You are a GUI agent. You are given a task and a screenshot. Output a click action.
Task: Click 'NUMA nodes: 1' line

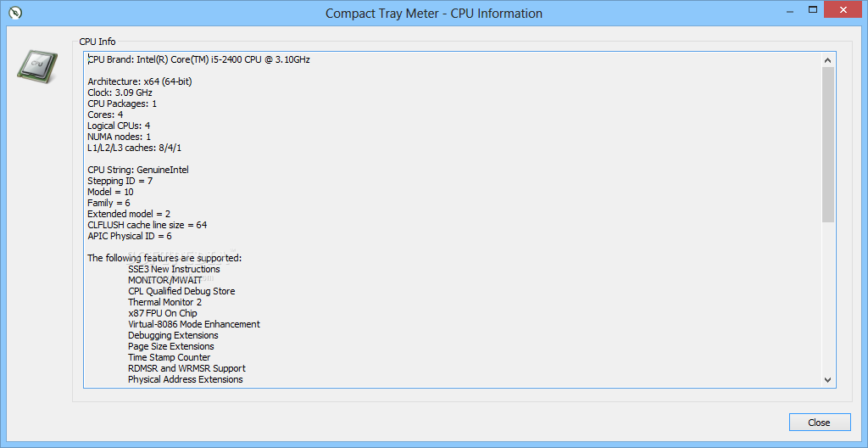[x=119, y=137]
